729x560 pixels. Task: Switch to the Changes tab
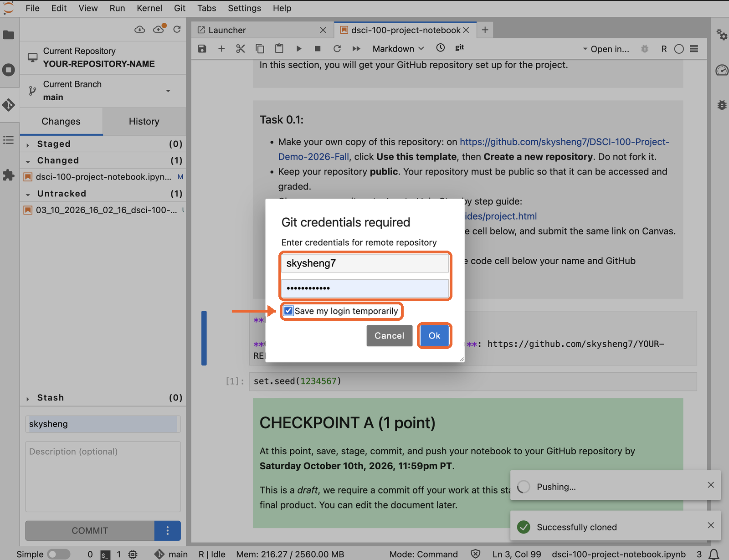[61, 121]
